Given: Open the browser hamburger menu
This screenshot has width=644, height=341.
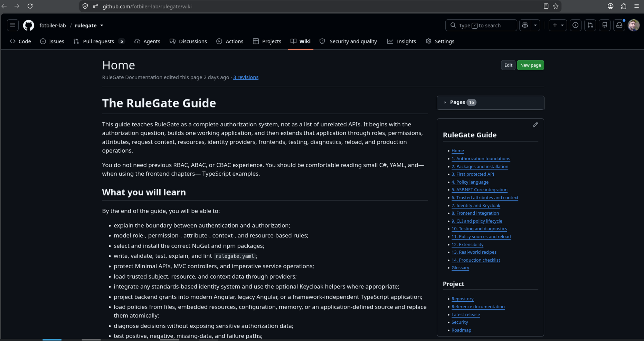Looking at the screenshot, I should click(636, 6).
